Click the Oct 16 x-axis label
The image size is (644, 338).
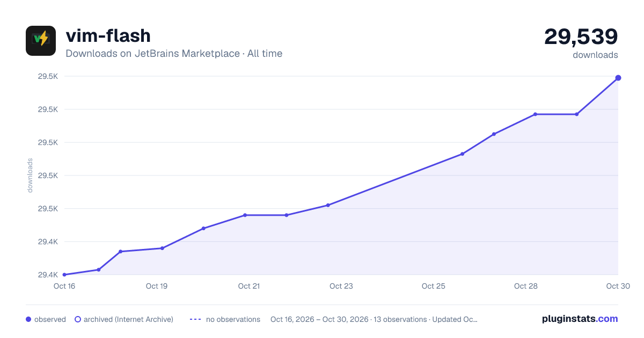point(64,286)
